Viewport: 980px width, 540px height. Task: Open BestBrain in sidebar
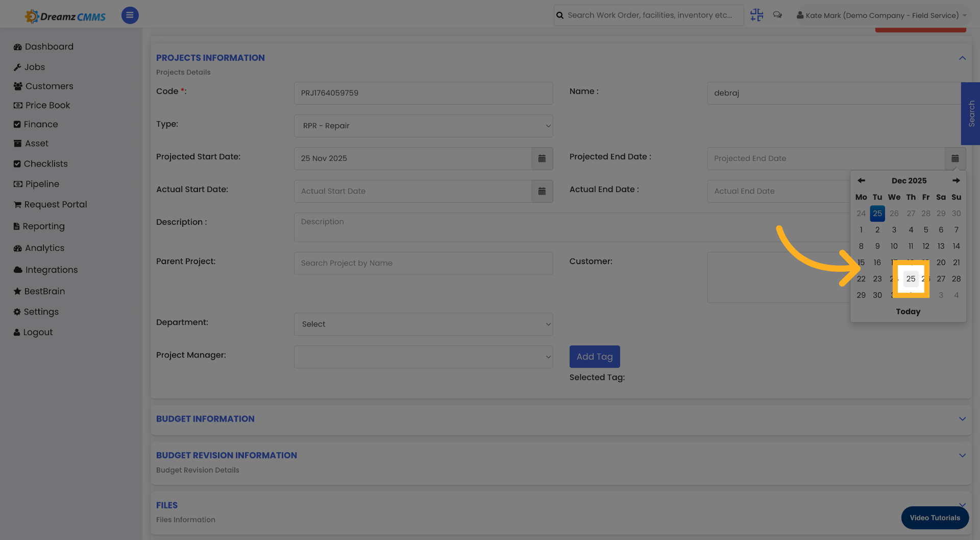click(39, 291)
